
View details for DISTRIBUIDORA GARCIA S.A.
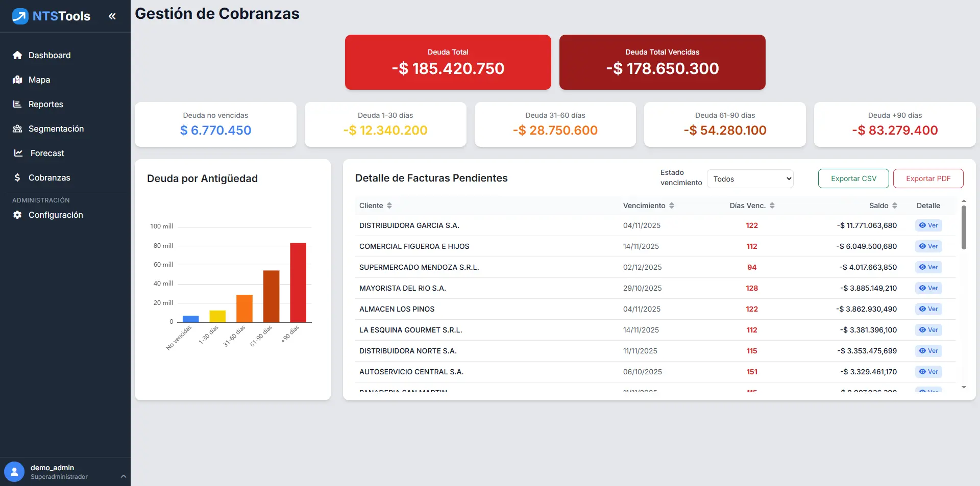928,225
